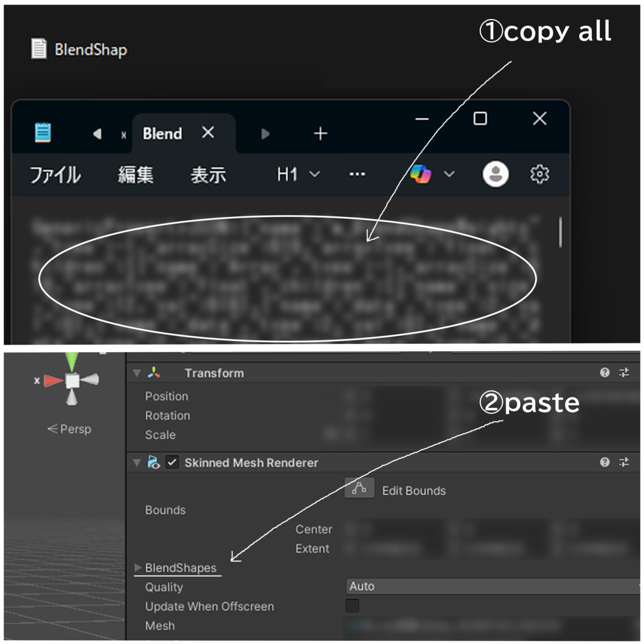Enable Update When Offscreen checkbox
This screenshot has width=644, height=644.
[x=352, y=606]
